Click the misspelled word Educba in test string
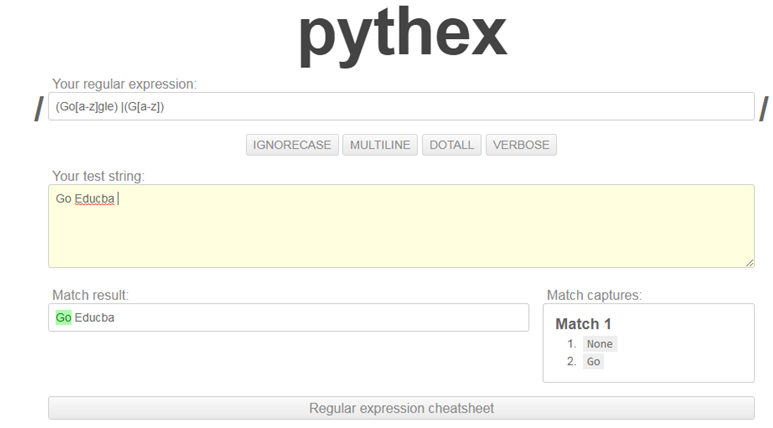Viewport: 773px width, 428px height. click(x=94, y=199)
